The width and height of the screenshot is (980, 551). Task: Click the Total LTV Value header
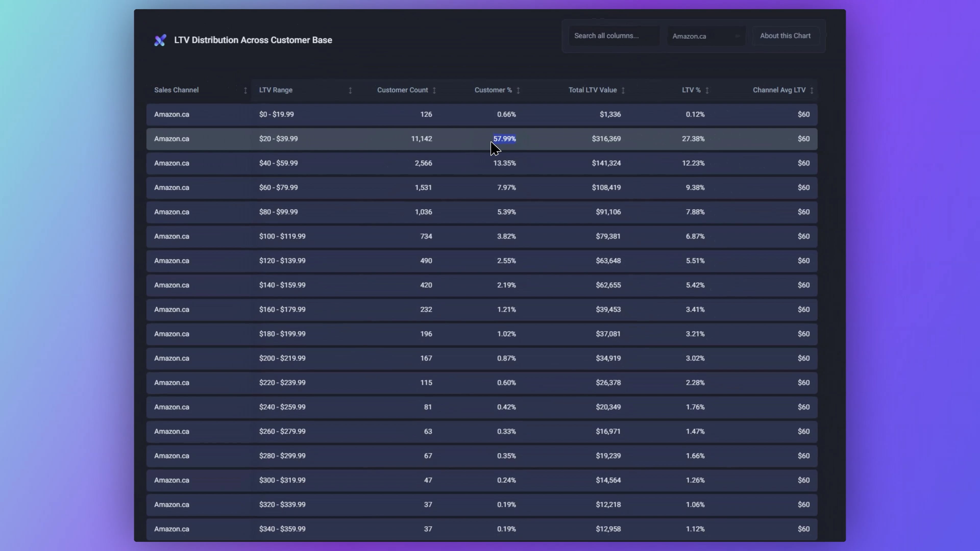pyautogui.click(x=592, y=90)
